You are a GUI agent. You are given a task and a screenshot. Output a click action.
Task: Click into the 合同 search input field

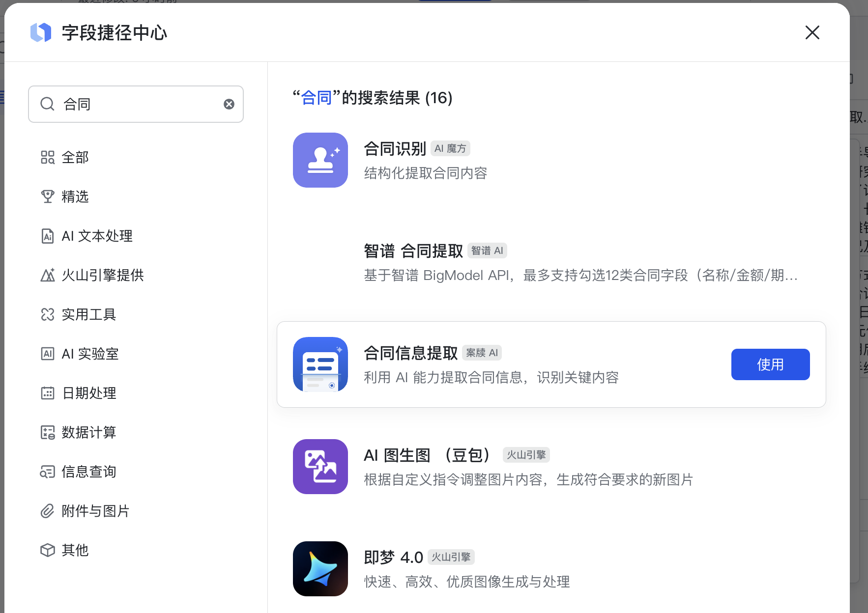click(x=143, y=104)
